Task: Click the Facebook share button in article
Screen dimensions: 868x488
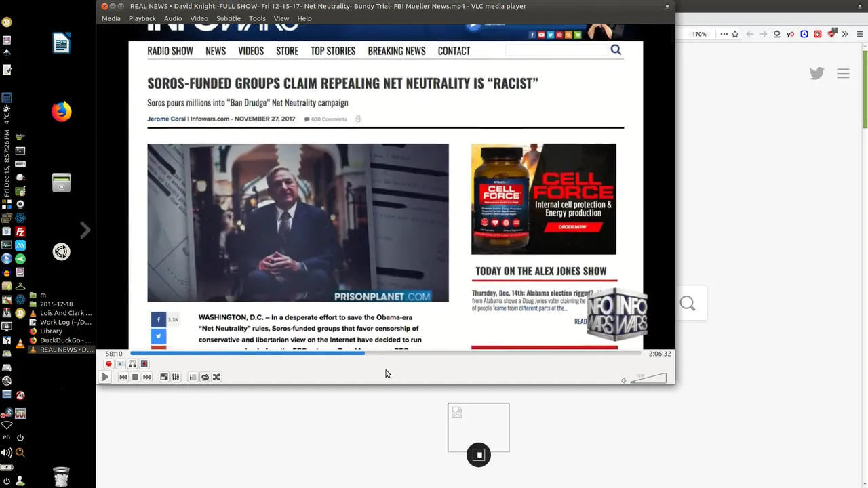Action: tap(159, 319)
